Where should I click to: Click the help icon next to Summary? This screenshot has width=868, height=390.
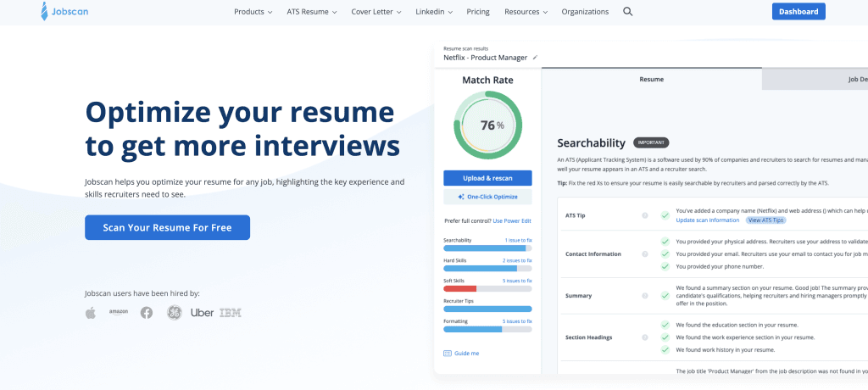(645, 296)
